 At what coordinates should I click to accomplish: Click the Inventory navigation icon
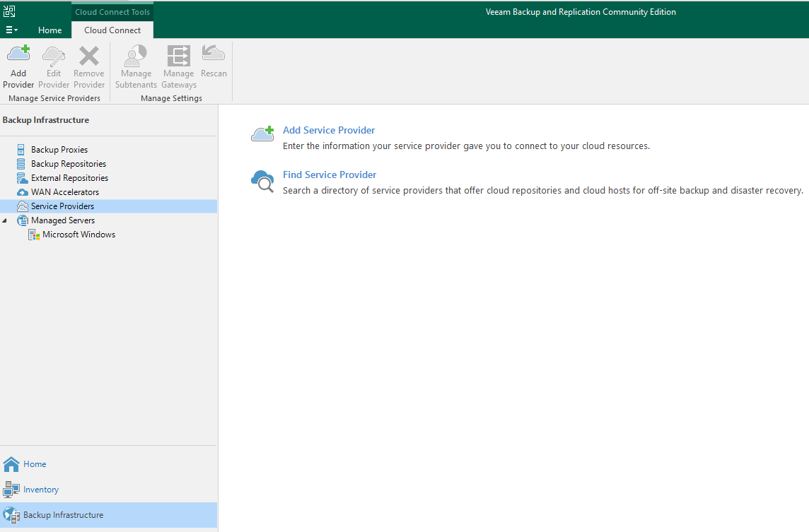(x=11, y=489)
